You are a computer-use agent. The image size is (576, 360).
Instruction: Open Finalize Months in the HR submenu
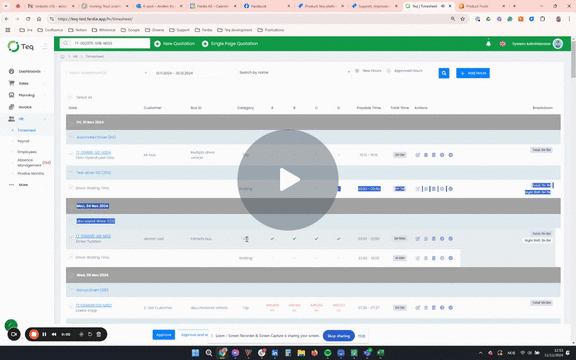30,173
